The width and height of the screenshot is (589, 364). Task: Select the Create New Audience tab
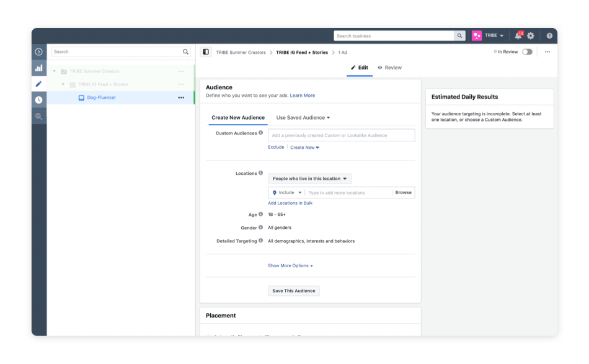(x=238, y=118)
